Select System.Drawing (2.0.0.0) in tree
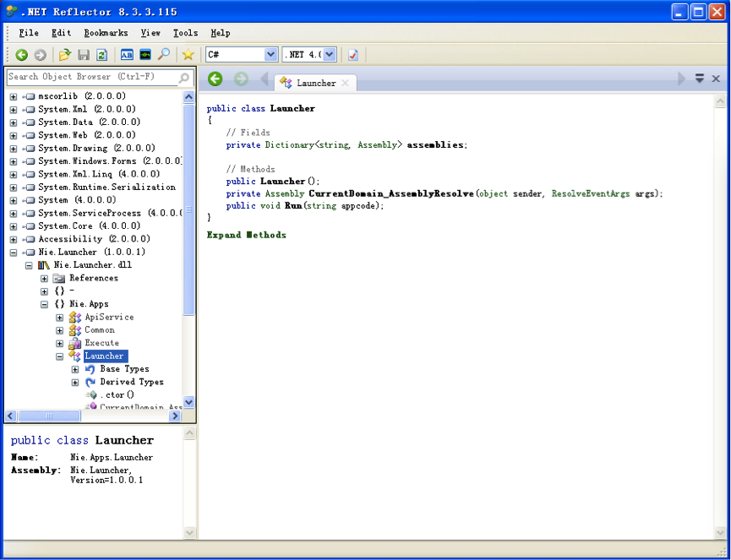The height and width of the screenshot is (560, 731). tap(96, 148)
